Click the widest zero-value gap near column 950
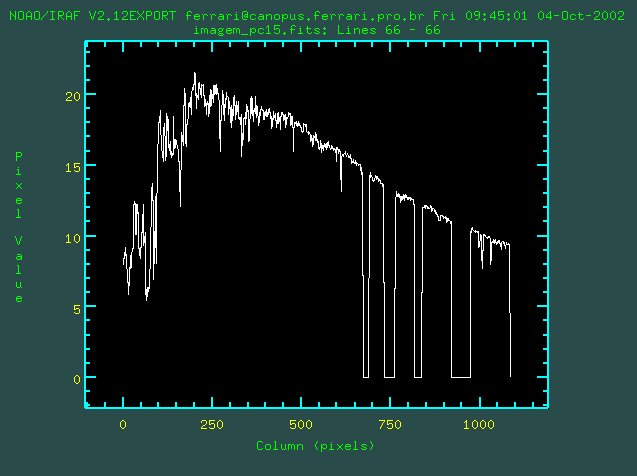The width and height of the screenshot is (637, 476). click(x=461, y=377)
